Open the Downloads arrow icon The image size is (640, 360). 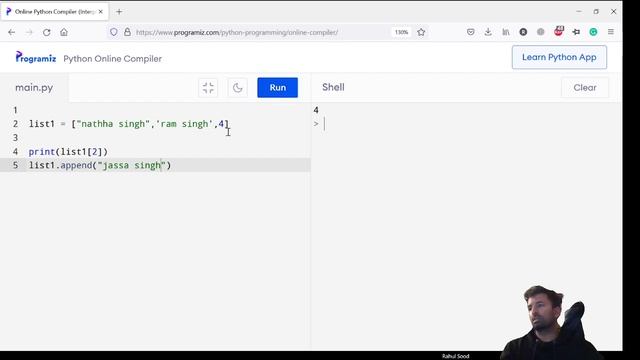click(x=488, y=32)
